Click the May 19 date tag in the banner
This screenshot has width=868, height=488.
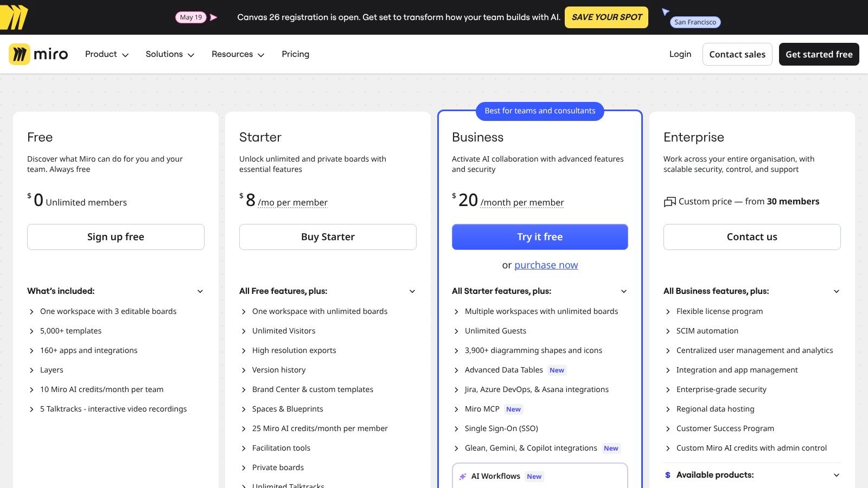191,17
